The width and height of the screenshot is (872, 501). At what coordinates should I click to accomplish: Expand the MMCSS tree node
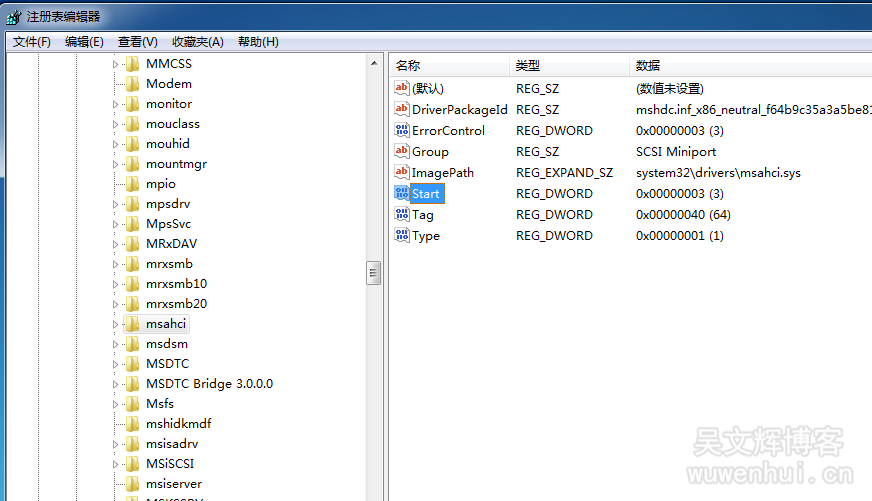click(114, 64)
